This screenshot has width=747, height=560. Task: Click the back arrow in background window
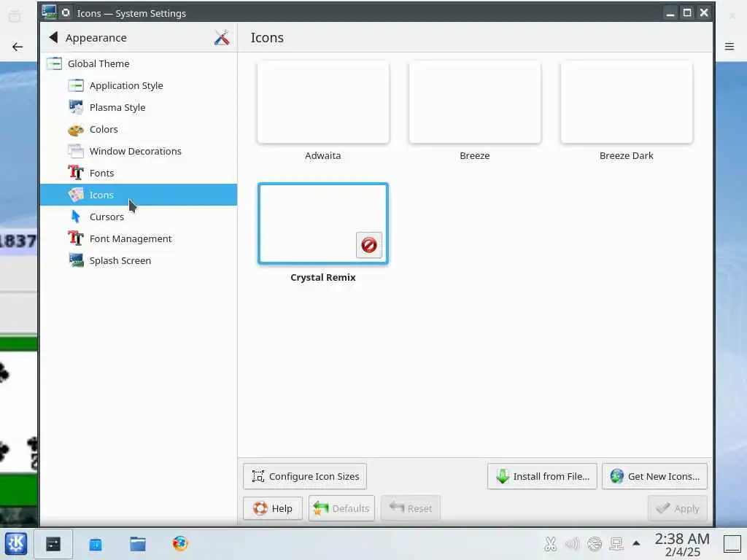click(18, 47)
